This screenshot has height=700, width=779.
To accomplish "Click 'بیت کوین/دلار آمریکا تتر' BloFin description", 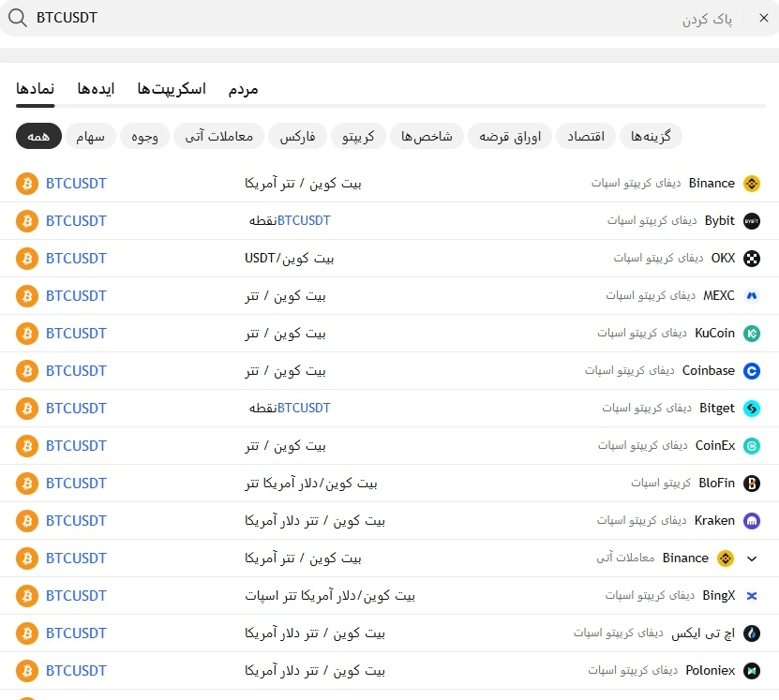I will tap(311, 484).
